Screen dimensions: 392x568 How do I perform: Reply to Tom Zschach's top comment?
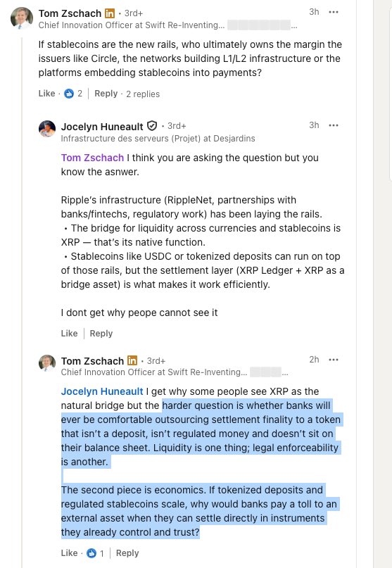106,94
